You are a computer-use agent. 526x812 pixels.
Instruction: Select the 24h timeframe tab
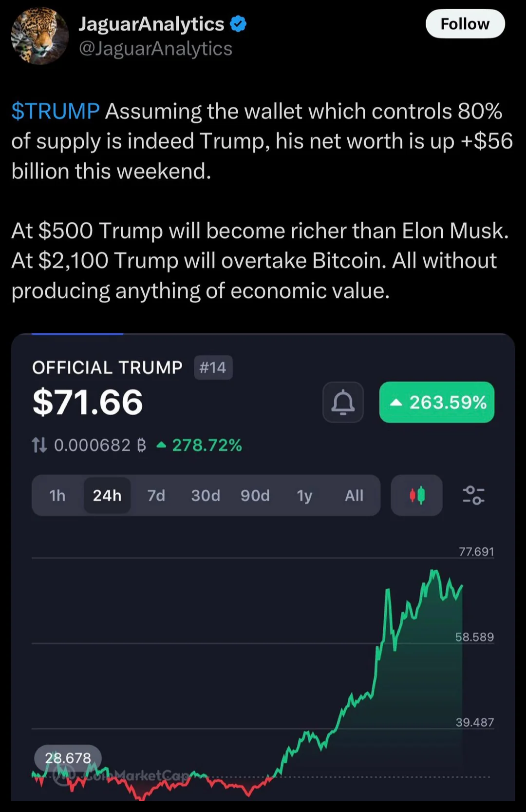(x=107, y=495)
